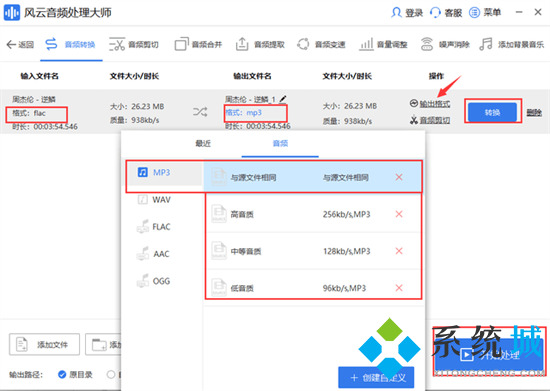Viewport: 550px width, 391px height.
Task: Choose the 与源文件相同 quality preset
Action: coord(313,177)
